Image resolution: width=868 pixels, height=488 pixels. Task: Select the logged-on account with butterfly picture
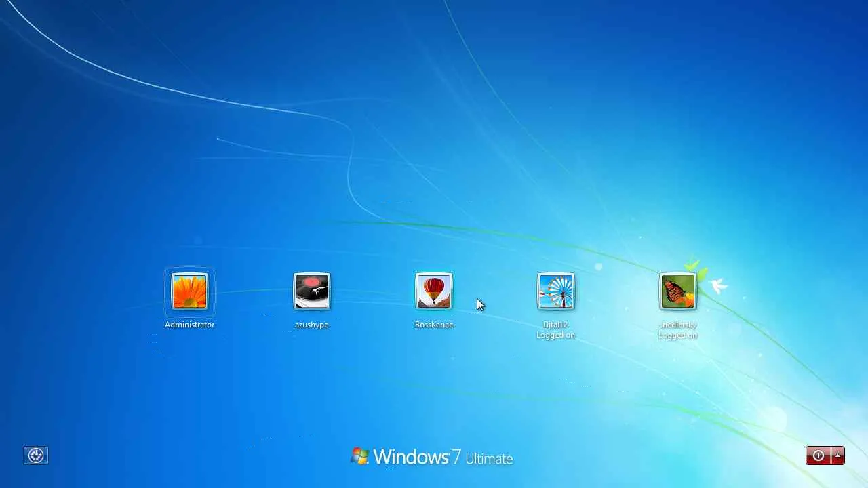[x=678, y=291]
